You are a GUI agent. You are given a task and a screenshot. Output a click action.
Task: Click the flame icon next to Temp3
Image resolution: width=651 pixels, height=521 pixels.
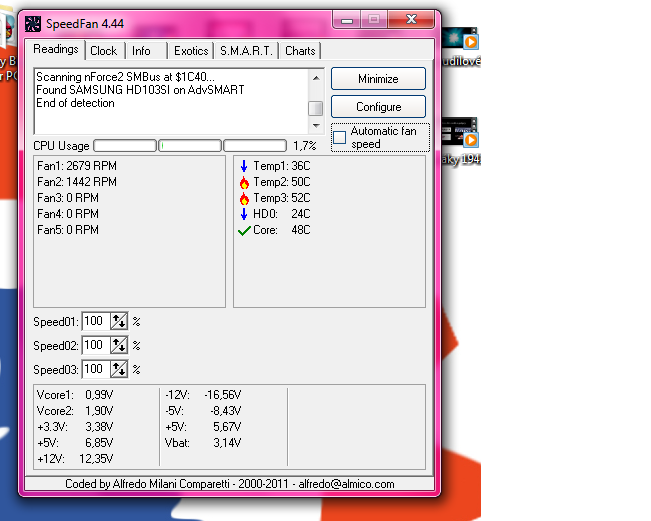coord(244,198)
